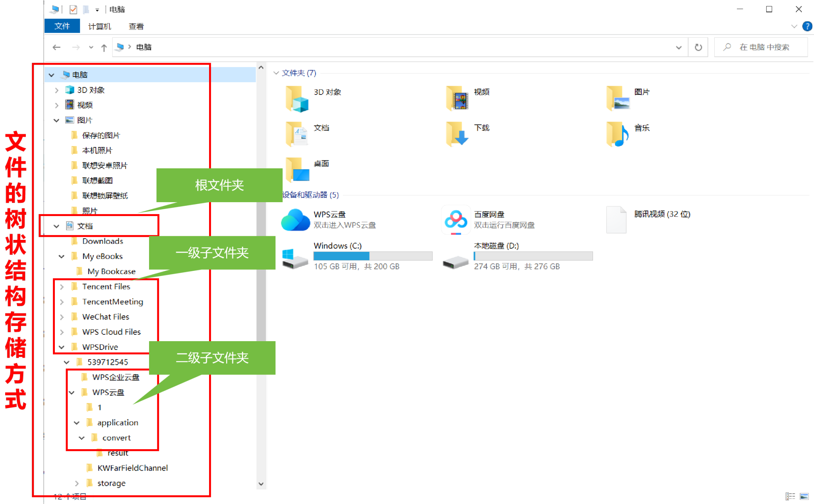Viewport: 814px width, 504px height.
Task: Toggle the properties checkmark in quick access toolbar
Action: coord(73,9)
